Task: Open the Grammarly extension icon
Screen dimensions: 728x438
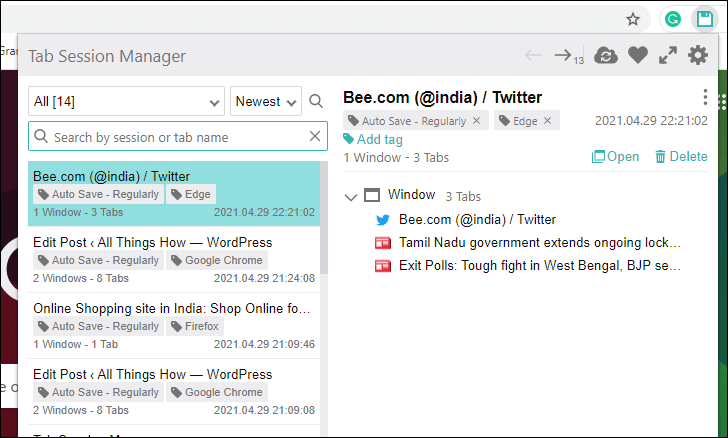Action: pos(672,20)
